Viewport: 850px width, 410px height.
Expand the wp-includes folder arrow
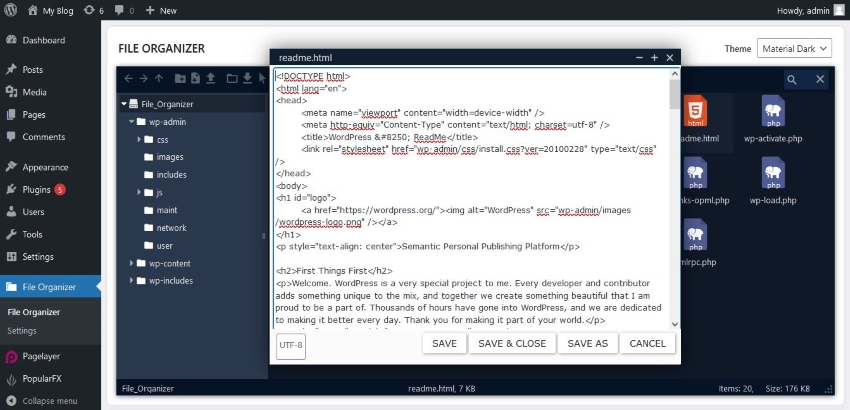132,280
